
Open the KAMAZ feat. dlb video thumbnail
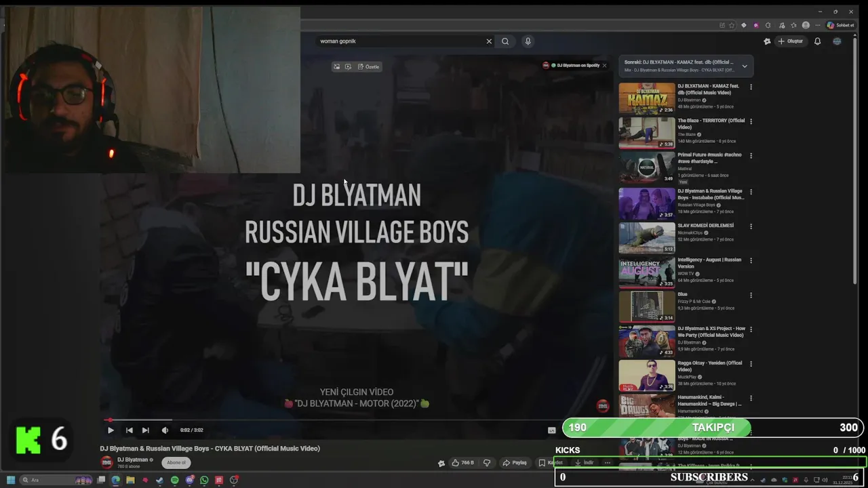pyautogui.click(x=647, y=99)
